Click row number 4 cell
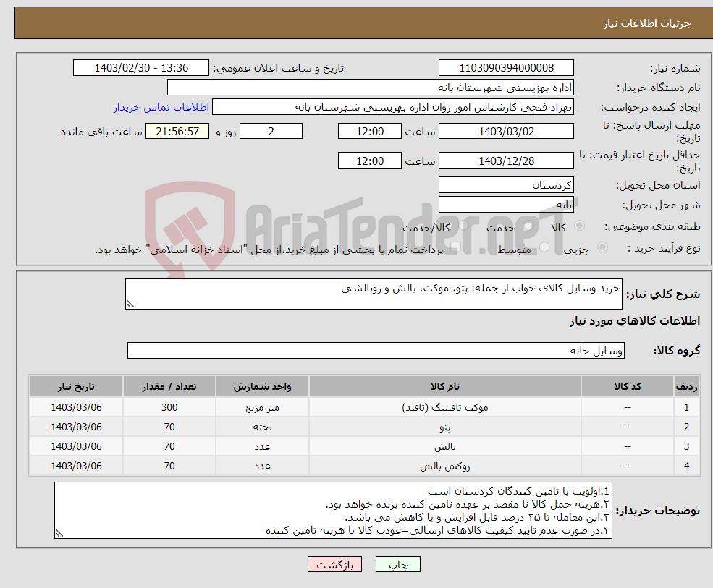The image size is (713, 588). (687, 466)
